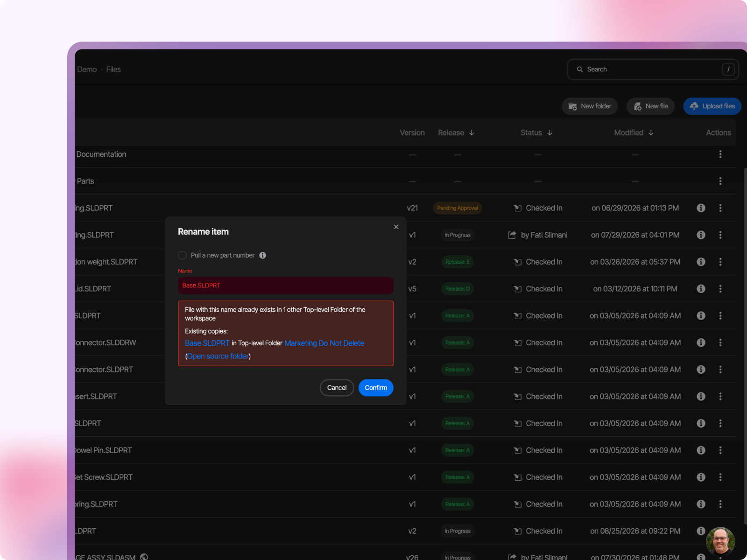747x560 pixels.
Task: Confirm the rename
Action: coord(376,388)
